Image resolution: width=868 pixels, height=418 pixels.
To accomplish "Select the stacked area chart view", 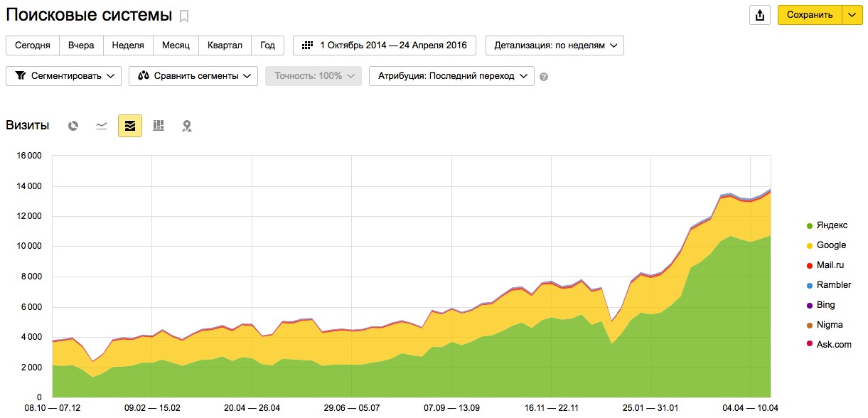I will tap(130, 126).
